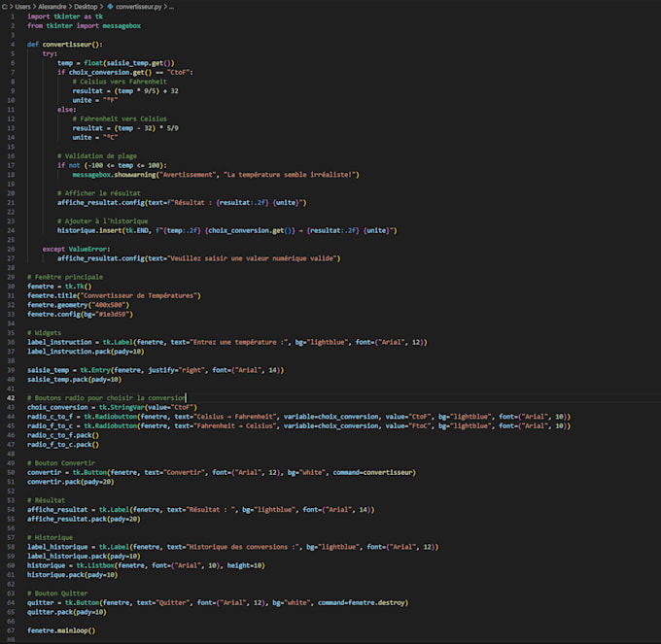Open the 'Users' breadcrumb segment
The image size is (661, 644).
point(22,7)
